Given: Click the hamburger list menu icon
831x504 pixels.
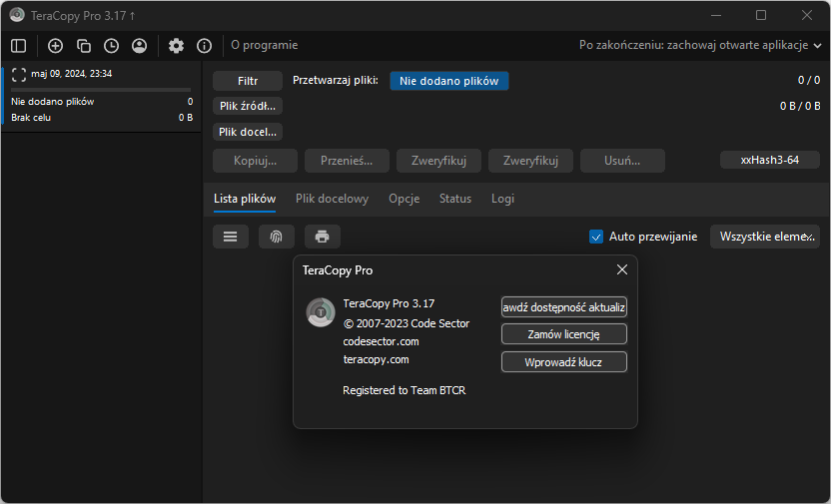Looking at the screenshot, I should coord(231,237).
